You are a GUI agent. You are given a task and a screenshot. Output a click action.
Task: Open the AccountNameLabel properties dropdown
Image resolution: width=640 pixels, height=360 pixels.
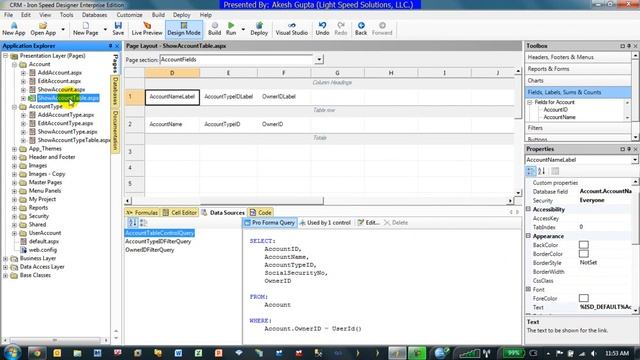click(x=635, y=160)
